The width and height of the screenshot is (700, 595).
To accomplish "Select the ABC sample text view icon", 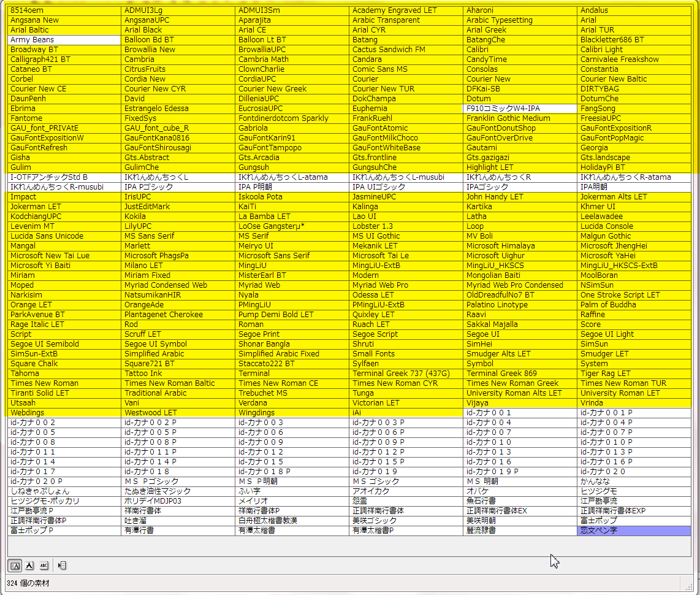I will click(x=44, y=566).
